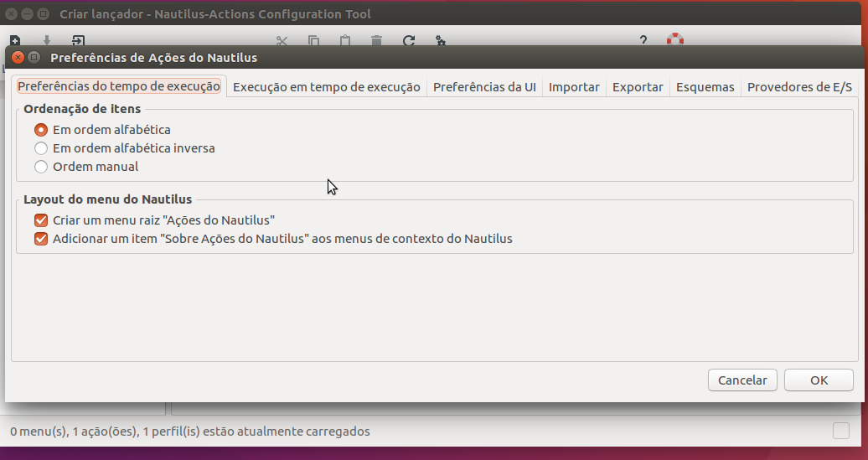
Task: Confirm preferences with the OK button
Action: tap(819, 380)
